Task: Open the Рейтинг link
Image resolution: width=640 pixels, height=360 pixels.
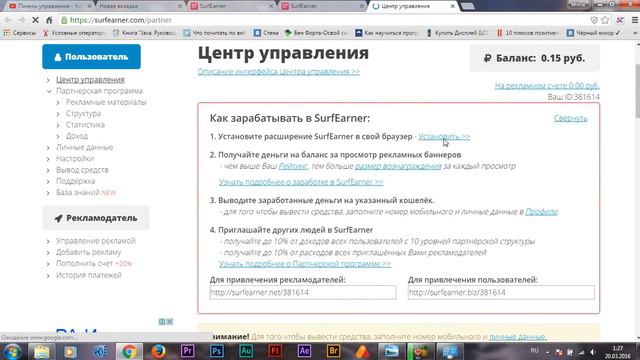Action: pyautogui.click(x=293, y=166)
